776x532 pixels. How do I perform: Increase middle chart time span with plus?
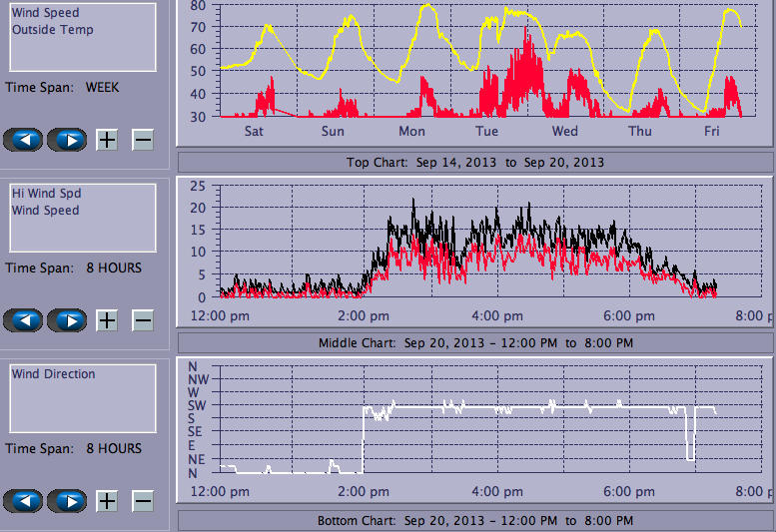click(x=107, y=320)
